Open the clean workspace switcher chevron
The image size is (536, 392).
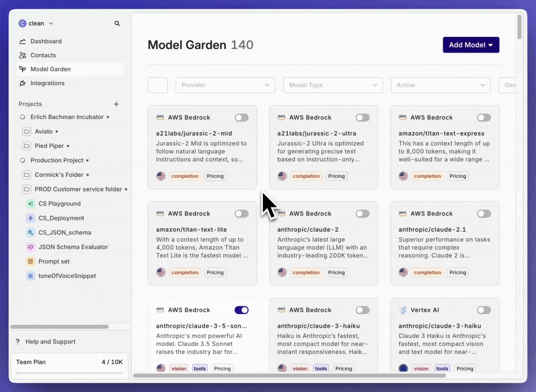click(x=51, y=23)
